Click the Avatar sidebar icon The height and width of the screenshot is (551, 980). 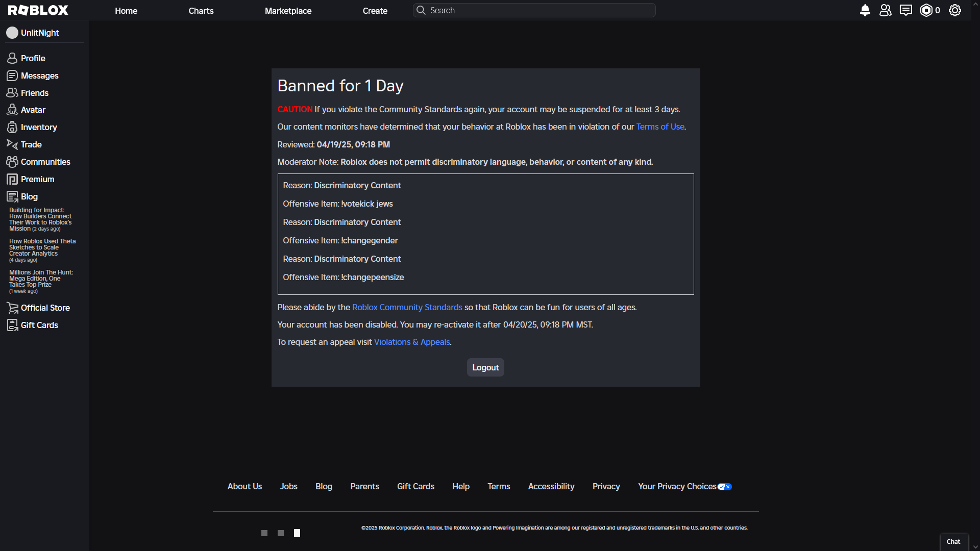click(12, 110)
